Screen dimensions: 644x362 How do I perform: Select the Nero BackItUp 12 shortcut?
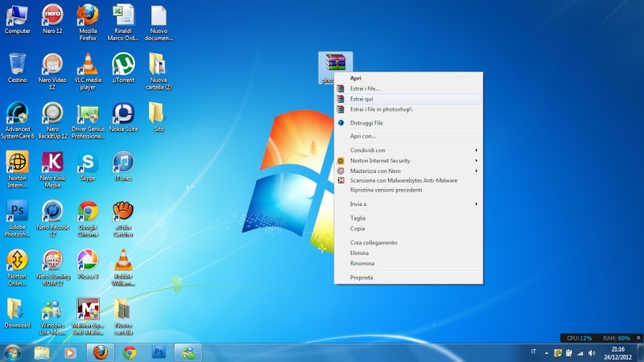pos(52,121)
